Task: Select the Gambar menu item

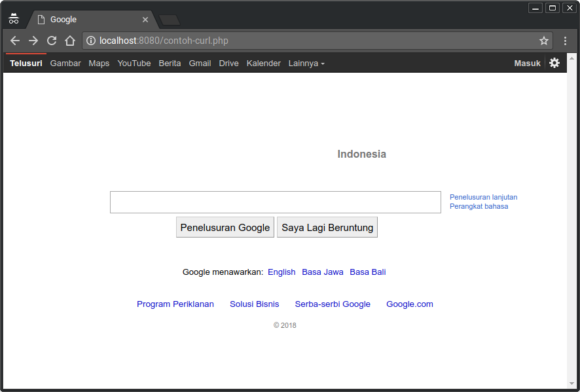Action: coord(65,63)
